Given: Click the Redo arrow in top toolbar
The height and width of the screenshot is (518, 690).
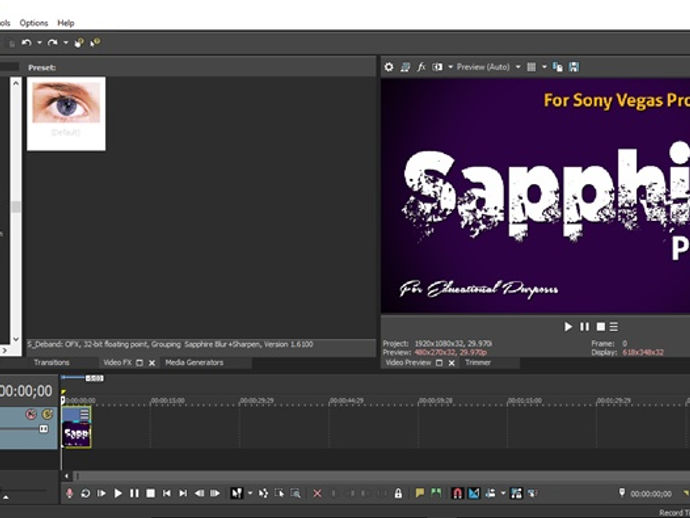Looking at the screenshot, I should pos(52,43).
